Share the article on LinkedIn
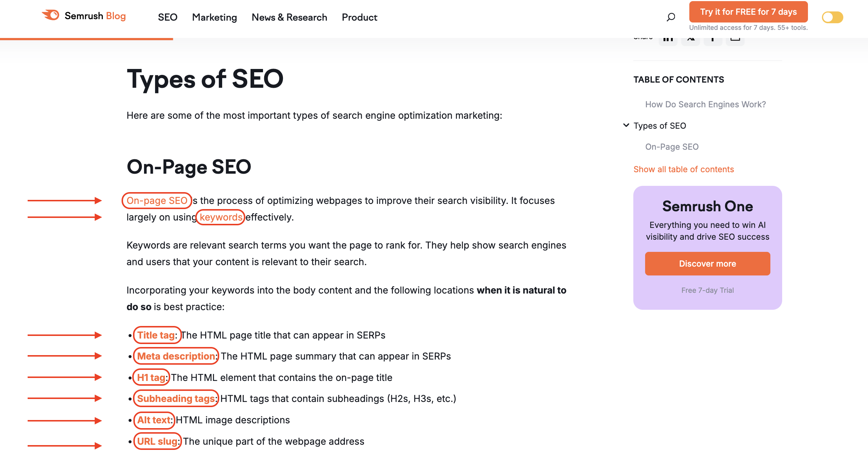The width and height of the screenshot is (868, 458). click(668, 38)
